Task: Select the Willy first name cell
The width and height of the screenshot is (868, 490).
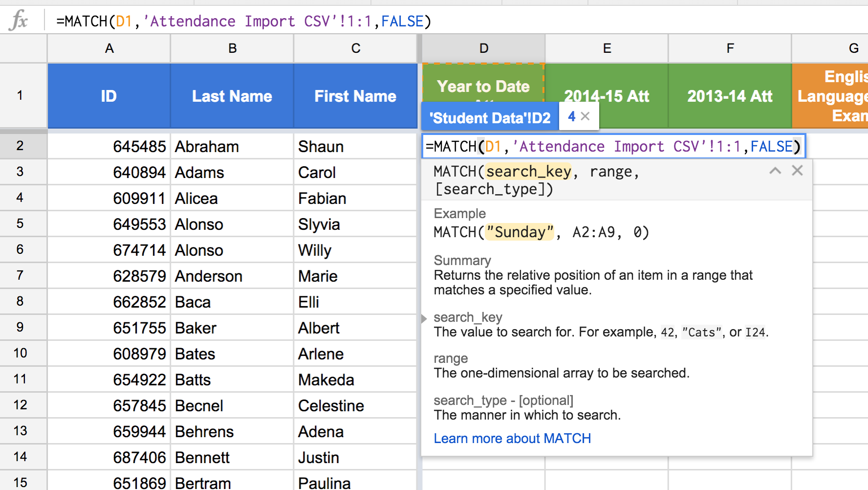Action: pos(355,250)
